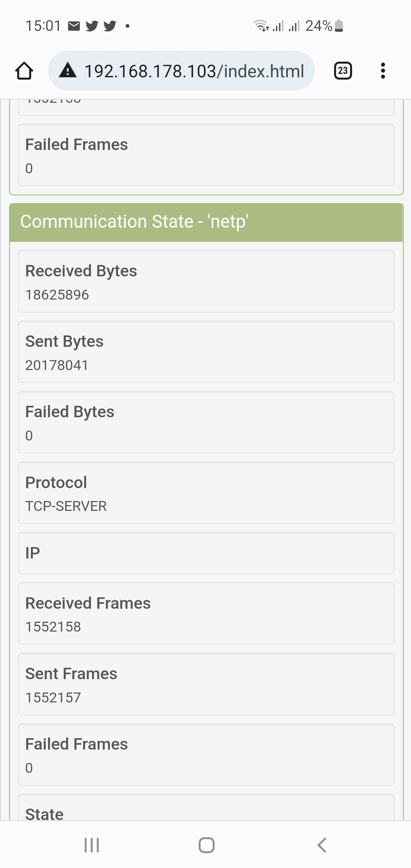Open the tab switcher showing 23 tabs
The height and width of the screenshot is (868, 411).
coord(342,71)
